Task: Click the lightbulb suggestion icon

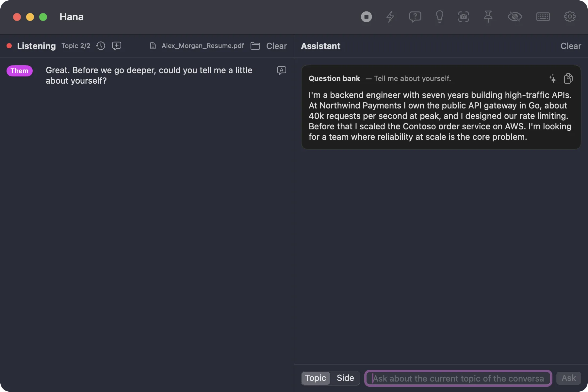Action: [440, 17]
